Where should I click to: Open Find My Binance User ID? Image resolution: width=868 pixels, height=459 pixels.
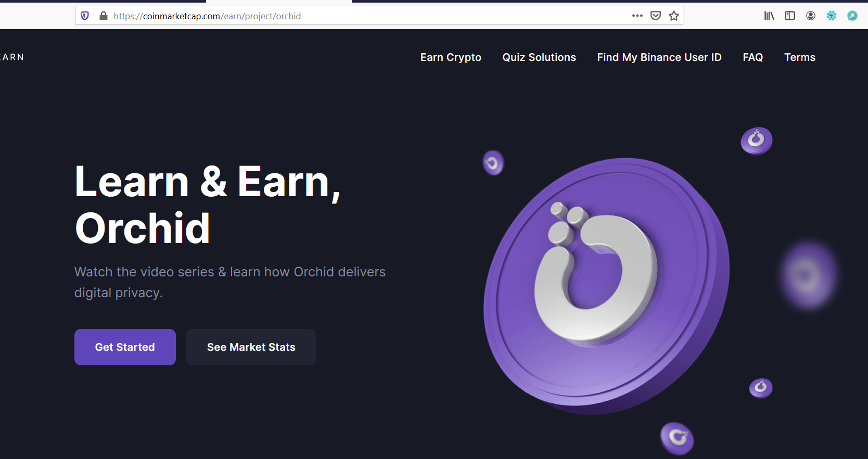pos(659,57)
